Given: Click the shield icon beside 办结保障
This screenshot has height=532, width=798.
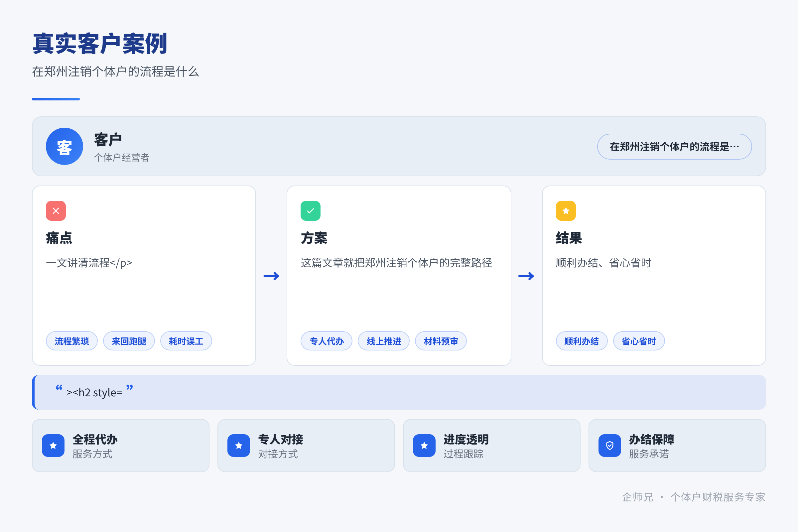Looking at the screenshot, I should 610,446.
